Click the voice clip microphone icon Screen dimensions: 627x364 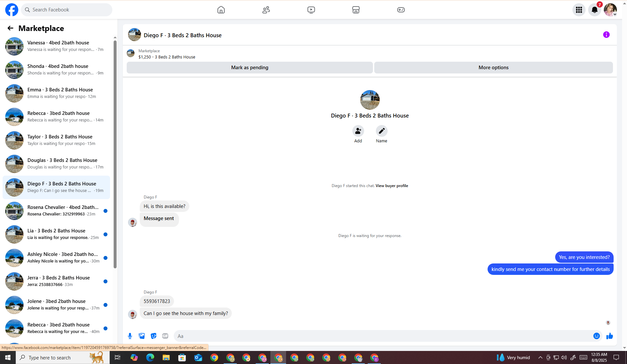tap(130, 336)
